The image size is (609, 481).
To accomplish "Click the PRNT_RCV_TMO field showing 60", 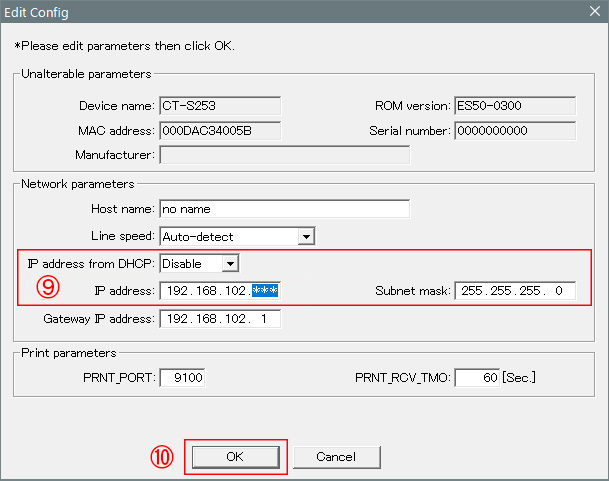I will tap(477, 377).
